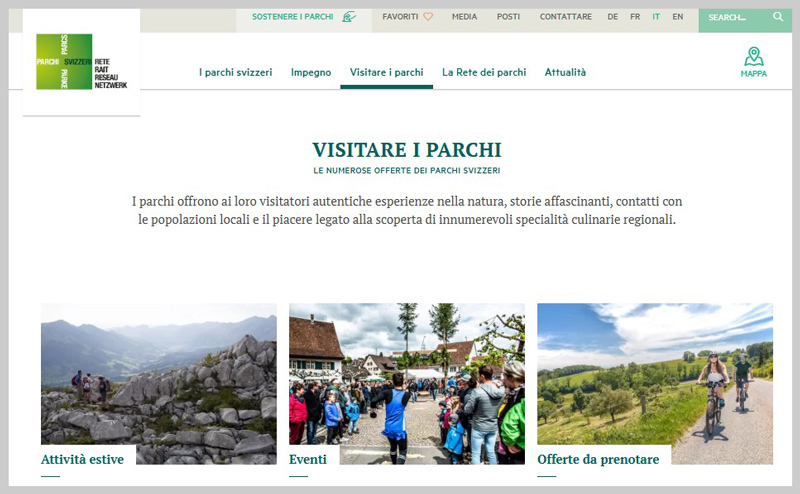
Task: Go to the Attualità section
Action: coord(565,73)
